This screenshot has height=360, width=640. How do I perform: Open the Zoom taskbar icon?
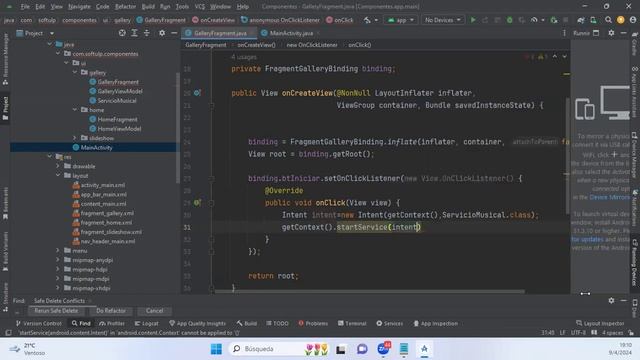pos(383,349)
